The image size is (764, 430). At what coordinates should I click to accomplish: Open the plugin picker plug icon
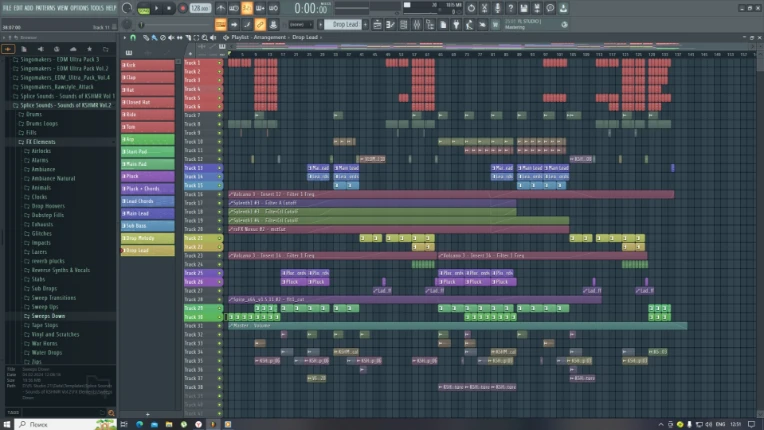coord(456,24)
